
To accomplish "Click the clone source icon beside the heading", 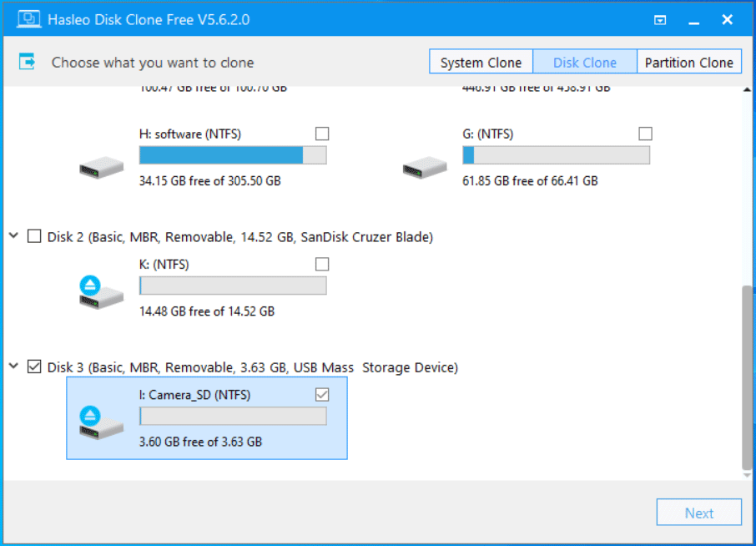I will tap(27, 62).
